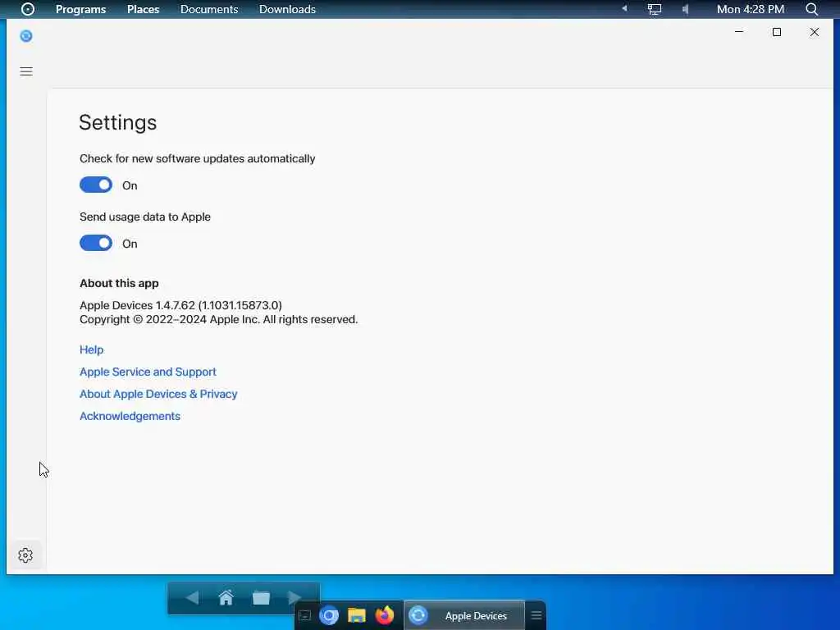The height and width of the screenshot is (630, 840).
Task: Click the Copyright 2022–2024 Apple Inc. text
Action: pos(218,319)
